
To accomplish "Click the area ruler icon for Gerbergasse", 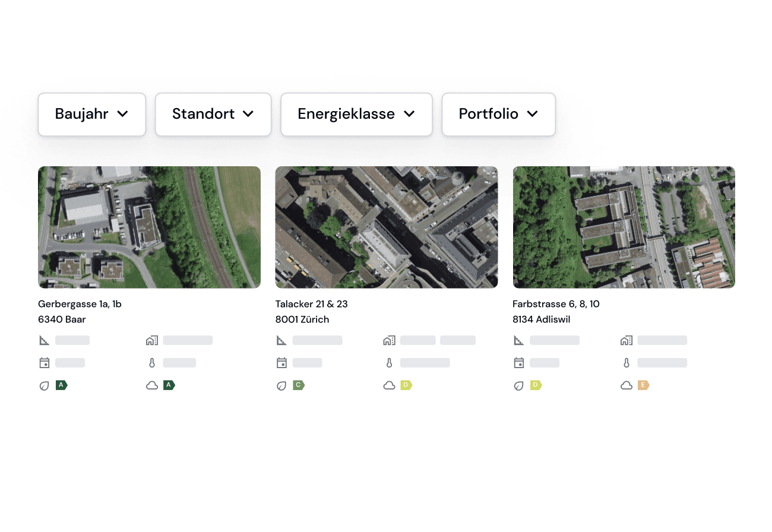I will pos(44,340).
